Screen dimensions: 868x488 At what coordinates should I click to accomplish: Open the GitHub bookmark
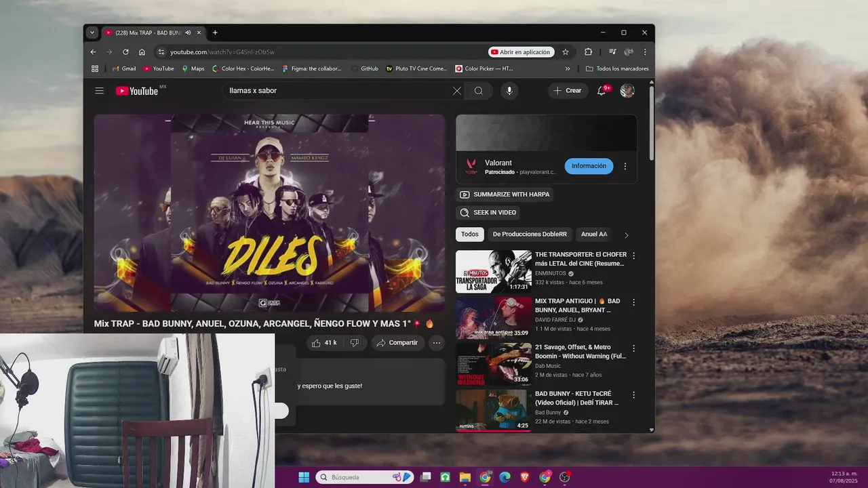click(x=365, y=68)
